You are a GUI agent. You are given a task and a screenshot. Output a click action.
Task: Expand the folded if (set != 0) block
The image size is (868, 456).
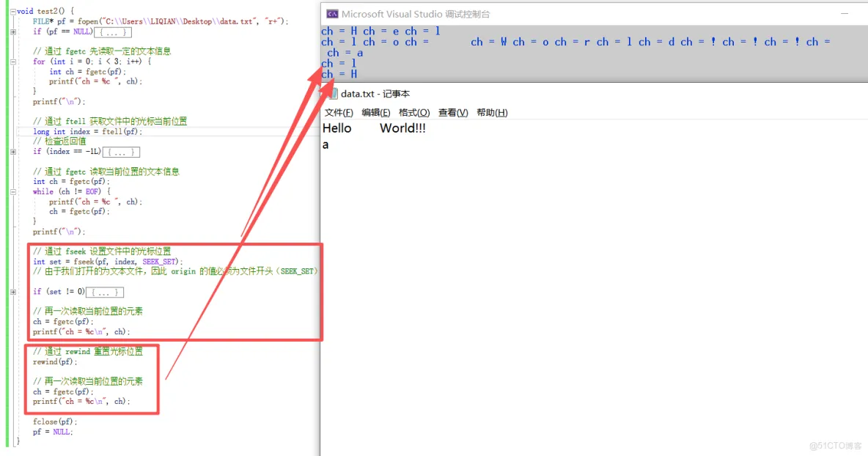(13, 293)
